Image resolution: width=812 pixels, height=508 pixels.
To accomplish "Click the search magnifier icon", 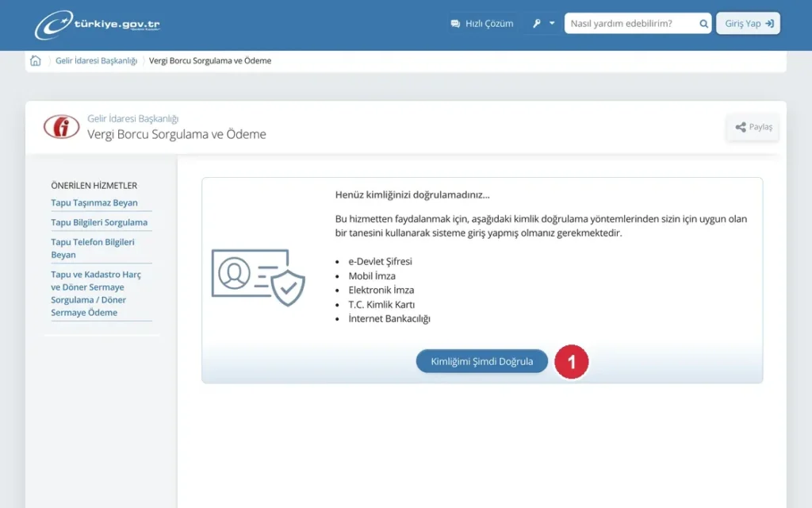I will point(703,23).
